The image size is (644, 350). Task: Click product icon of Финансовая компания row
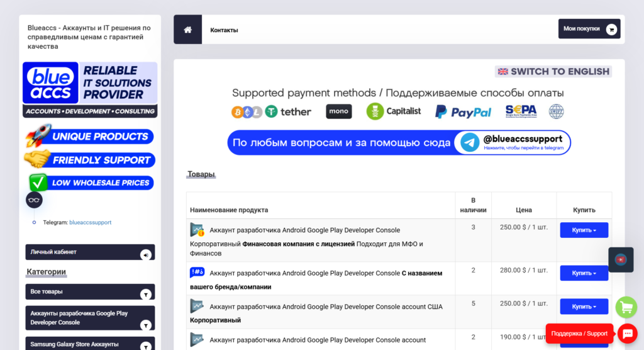197,230
